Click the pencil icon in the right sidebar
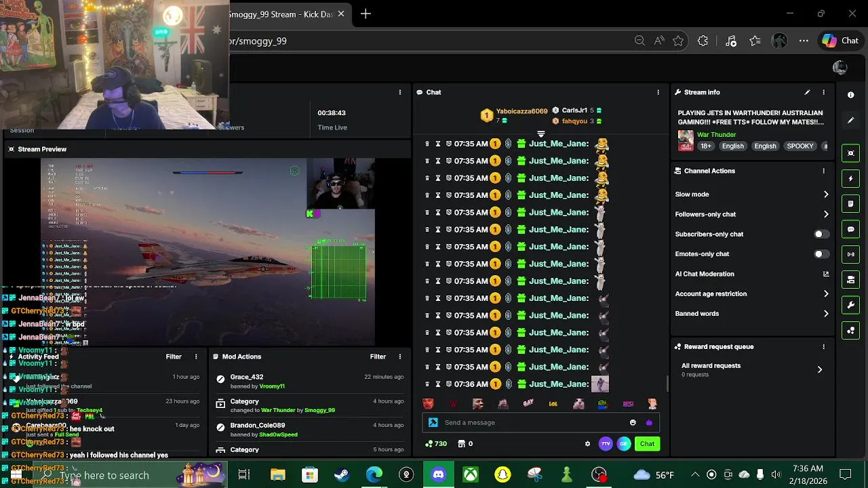The height and width of the screenshot is (488, 868). point(851,121)
